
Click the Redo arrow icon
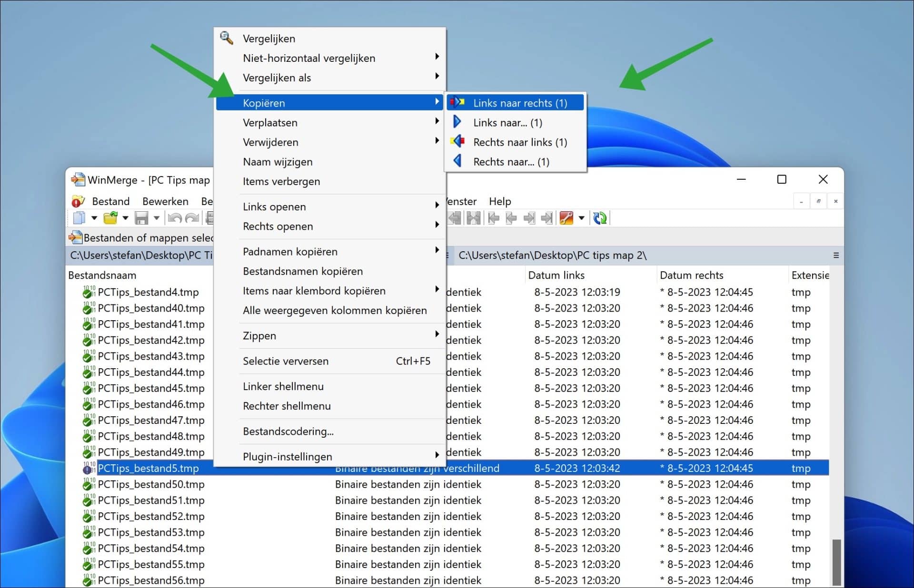(192, 218)
